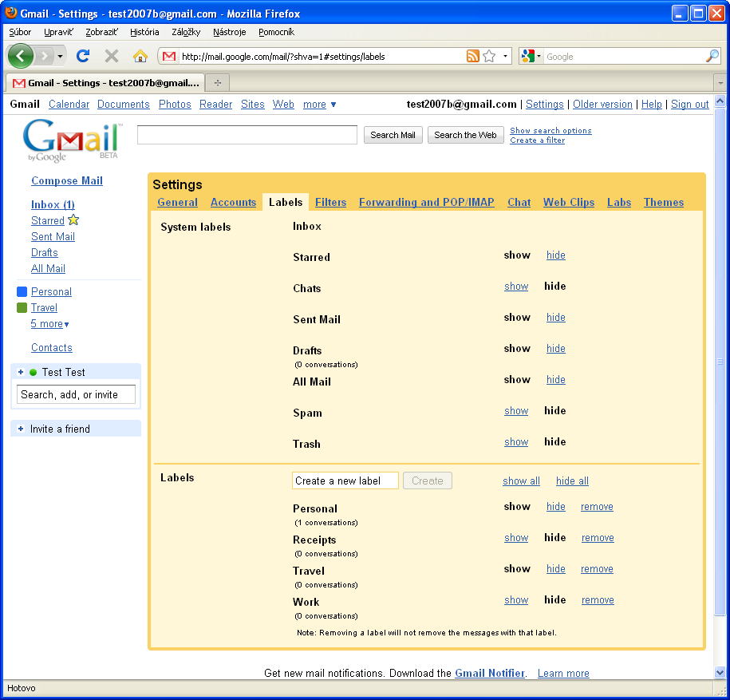Screen dimensions: 730x700
Task: Expand the 5 more labels list
Action: [x=49, y=324]
